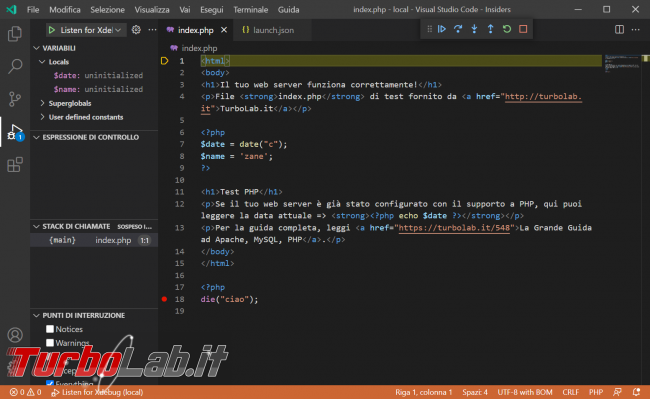The height and width of the screenshot is (399, 650).
Task: Open the Esegui menu
Action: [x=211, y=9]
